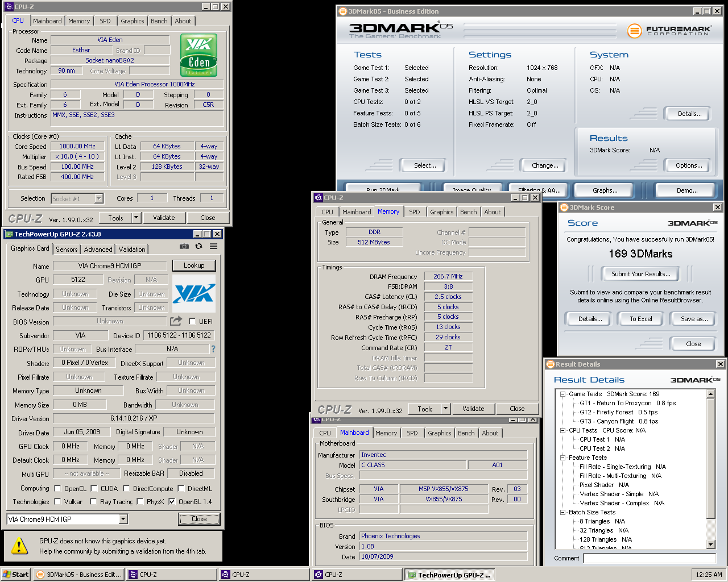Switch to SPD tab in Memory CPU-Z window

(x=415, y=212)
